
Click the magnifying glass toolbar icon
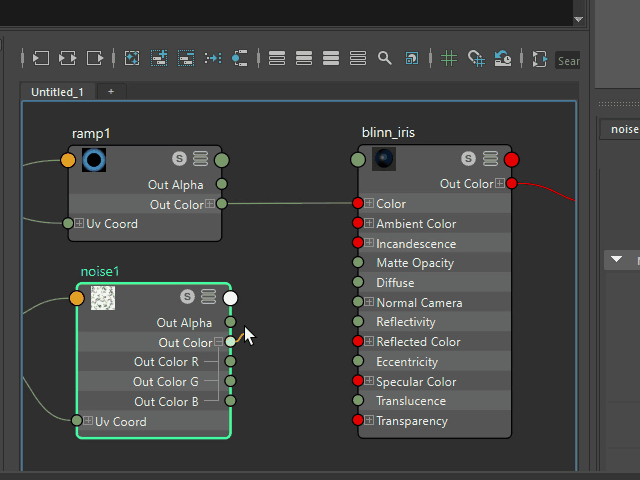pyautogui.click(x=385, y=59)
